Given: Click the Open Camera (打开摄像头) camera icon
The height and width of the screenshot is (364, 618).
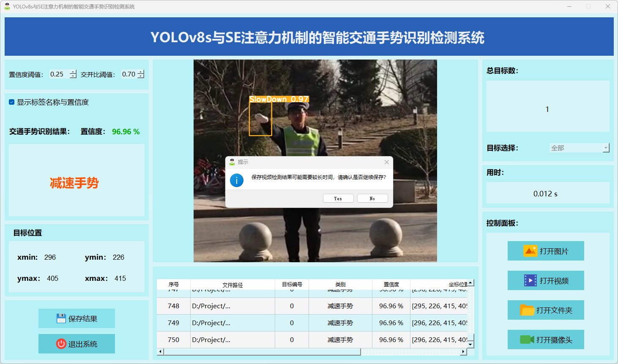Looking at the screenshot, I should coord(527,340).
